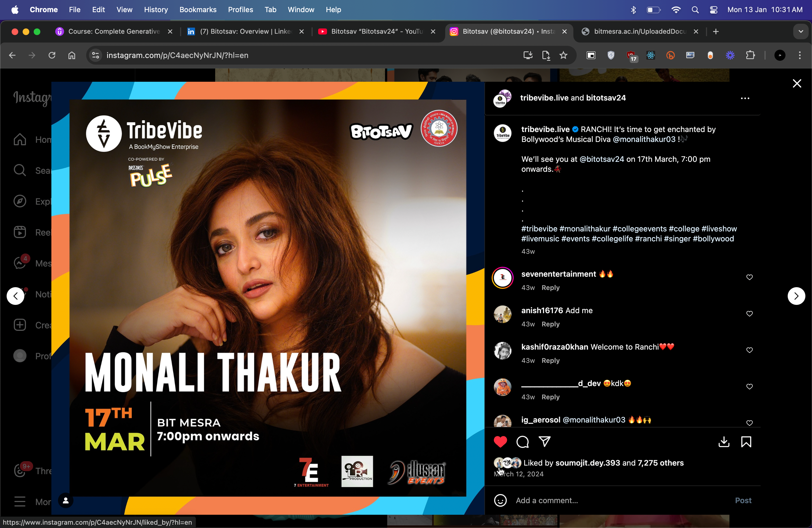Open tagged people icon on the photo
812x528 pixels.
tap(65, 500)
